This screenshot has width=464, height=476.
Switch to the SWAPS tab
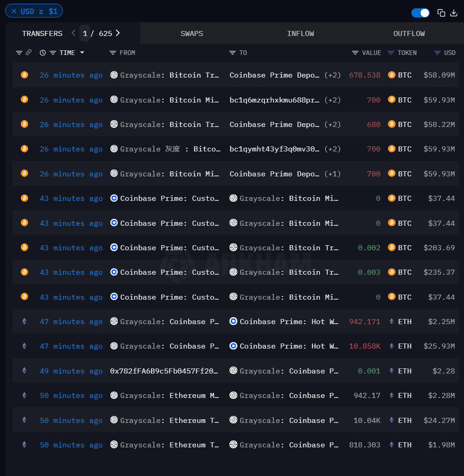pos(192,33)
